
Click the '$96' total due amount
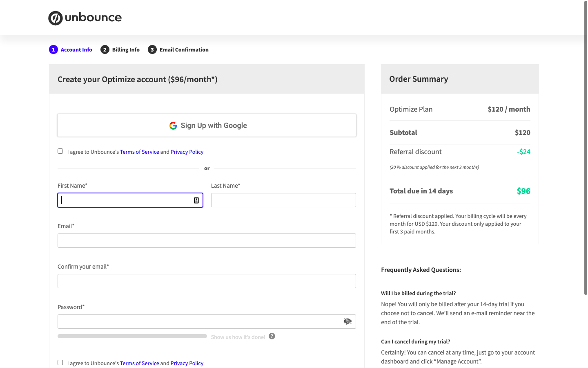pos(523,191)
